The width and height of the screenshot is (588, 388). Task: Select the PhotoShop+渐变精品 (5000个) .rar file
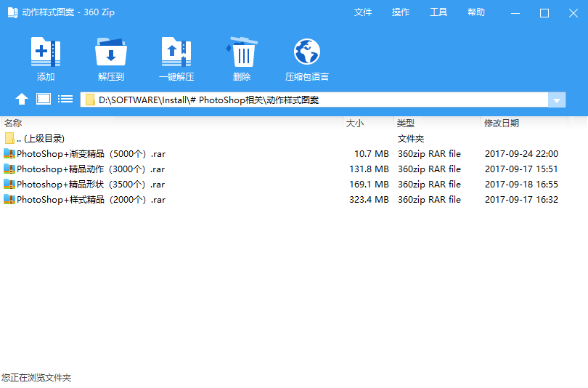[90, 154]
